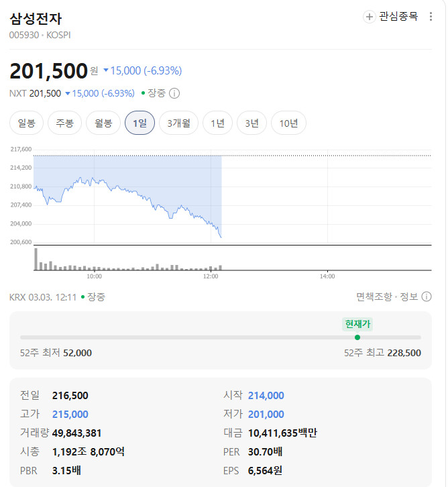Click the blue down-arrow next to 15,000 (-6.93%)
The image size is (448, 487).
coord(106,71)
